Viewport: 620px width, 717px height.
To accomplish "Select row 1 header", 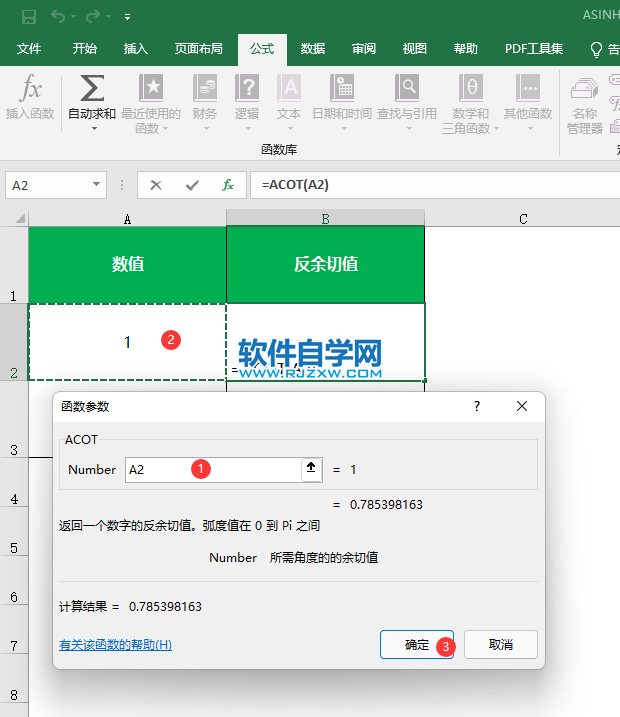I will click(x=14, y=265).
